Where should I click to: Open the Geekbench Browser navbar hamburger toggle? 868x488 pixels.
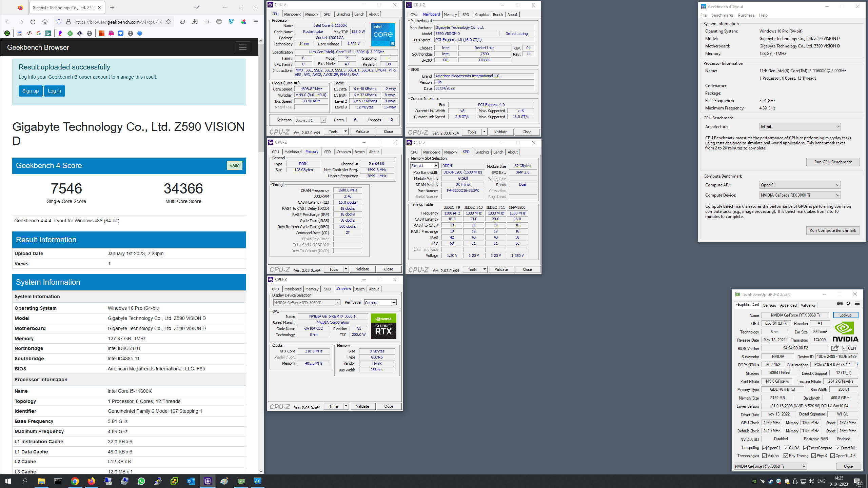point(243,47)
